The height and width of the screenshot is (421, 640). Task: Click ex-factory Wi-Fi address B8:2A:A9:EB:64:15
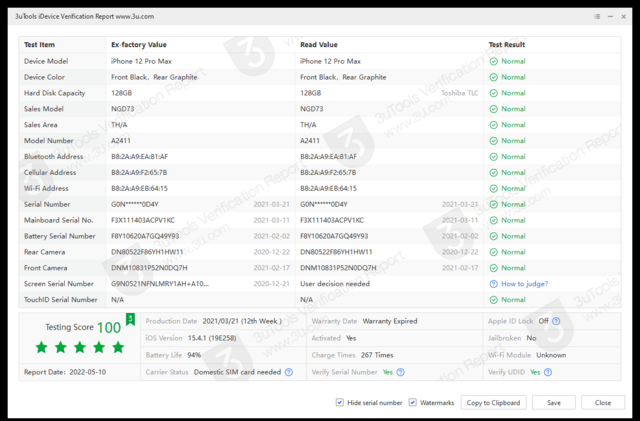pyautogui.click(x=139, y=189)
